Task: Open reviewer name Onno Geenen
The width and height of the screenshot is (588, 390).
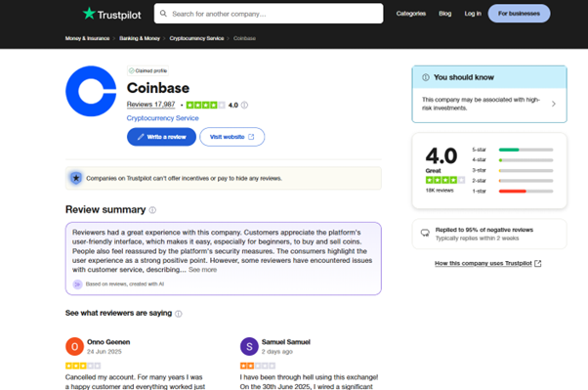Action: 108,342
